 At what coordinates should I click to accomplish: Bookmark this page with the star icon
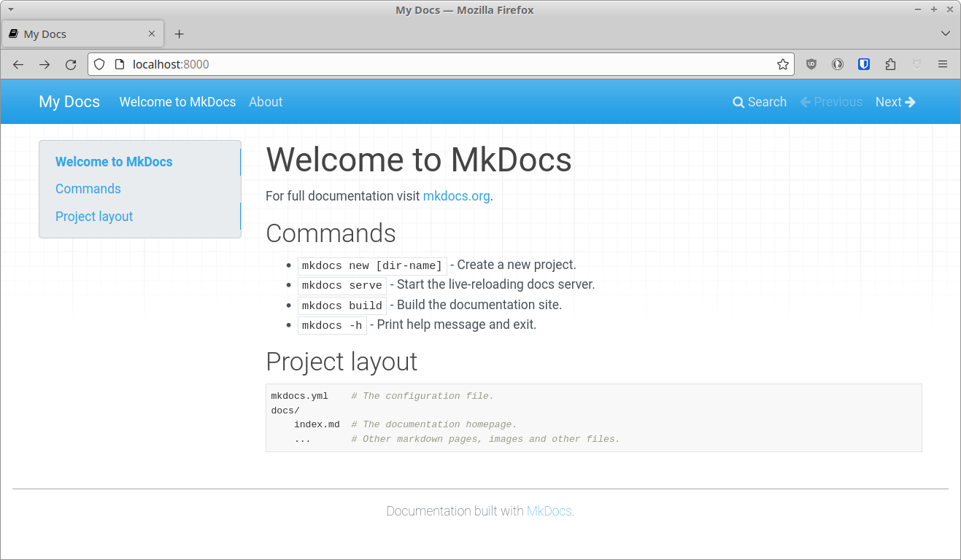click(783, 64)
